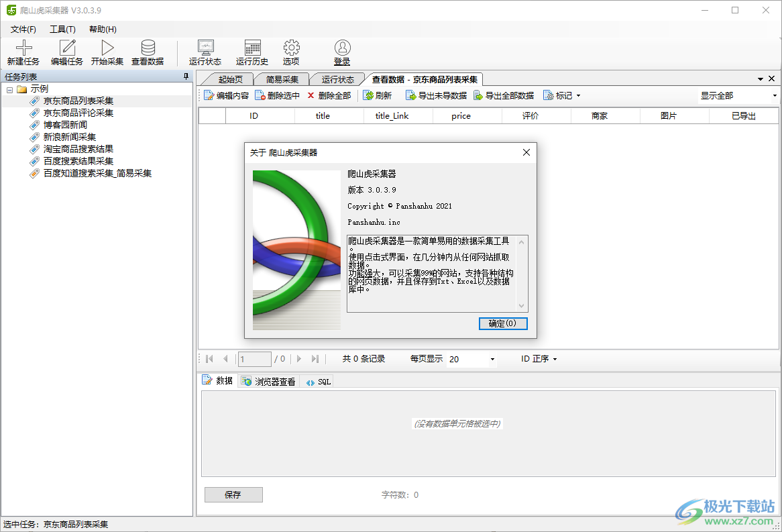Select the 删除选中 toolbar item

click(x=278, y=95)
